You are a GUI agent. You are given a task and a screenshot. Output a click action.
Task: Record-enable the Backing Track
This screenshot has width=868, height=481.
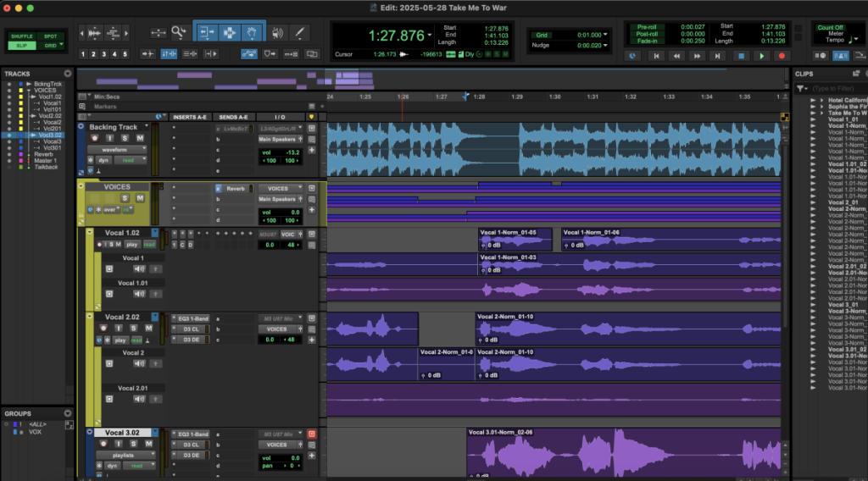[96, 138]
